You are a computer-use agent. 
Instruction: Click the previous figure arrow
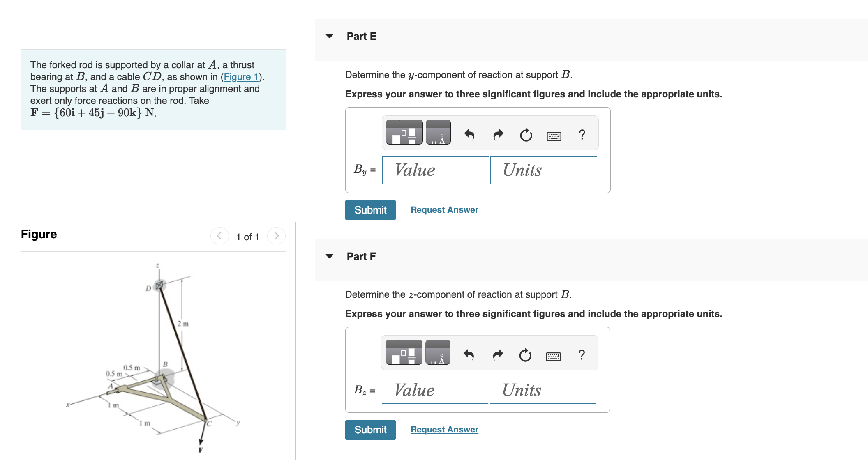(219, 236)
